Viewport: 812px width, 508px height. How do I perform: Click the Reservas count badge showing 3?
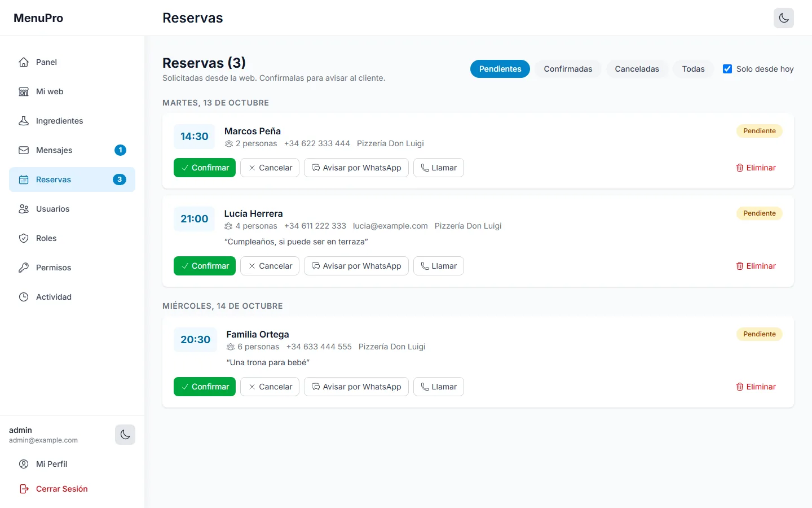(x=120, y=179)
